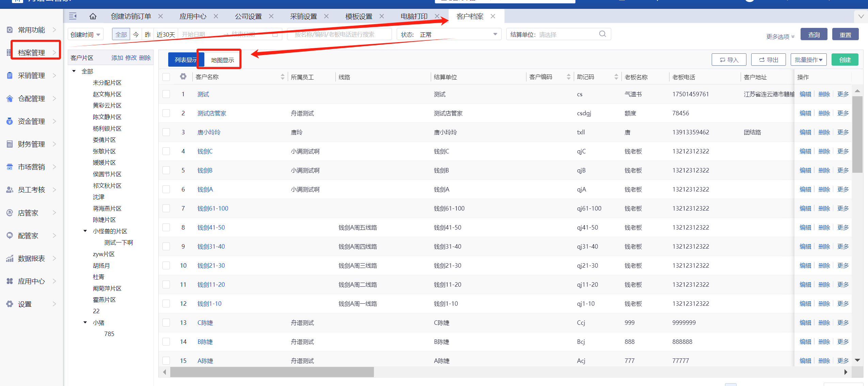Image resolution: width=868 pixels, height=386 pixels.
Task: Open 仓配管理 sidebar menu
Action: (x=31, y=99)
